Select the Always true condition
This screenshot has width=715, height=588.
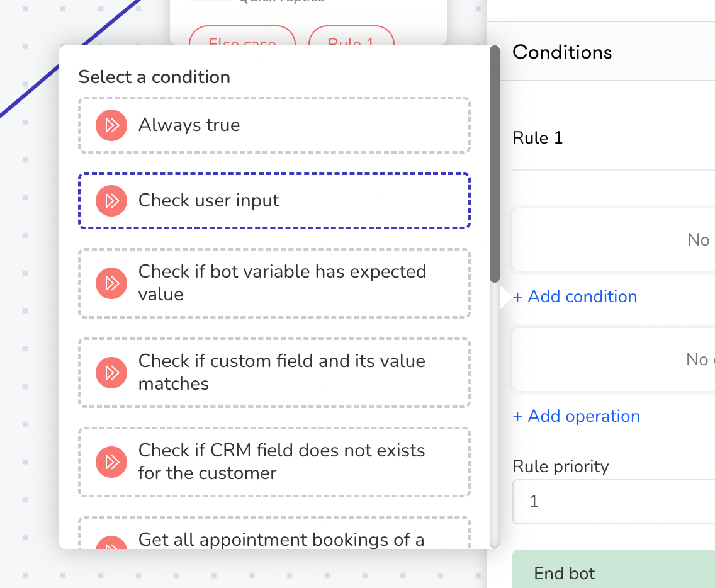coord(274,125)
